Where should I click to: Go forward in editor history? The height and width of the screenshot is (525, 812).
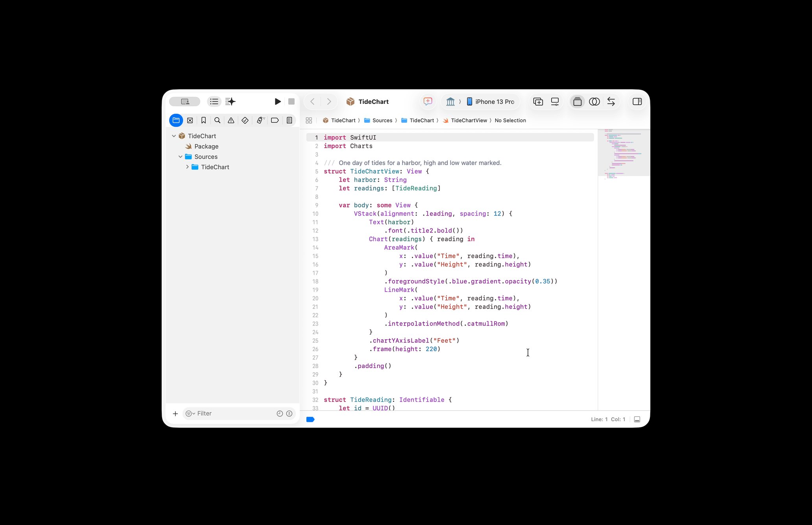pos(329,102)
